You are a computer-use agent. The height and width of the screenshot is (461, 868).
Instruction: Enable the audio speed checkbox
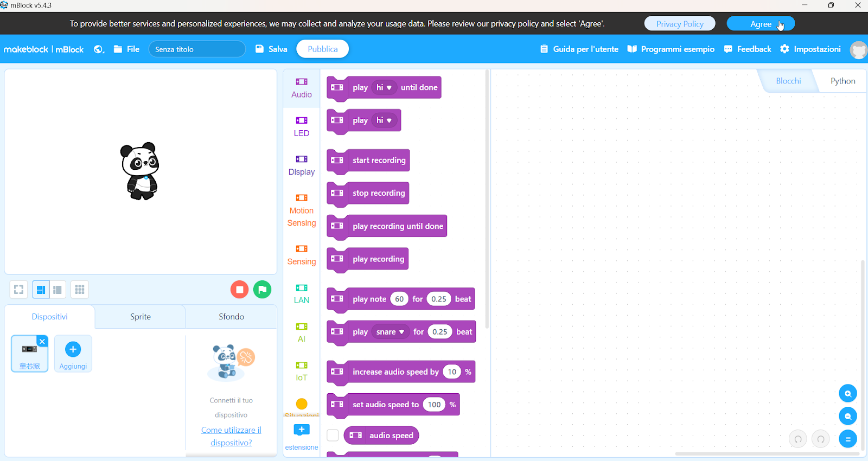coord(333,436)
